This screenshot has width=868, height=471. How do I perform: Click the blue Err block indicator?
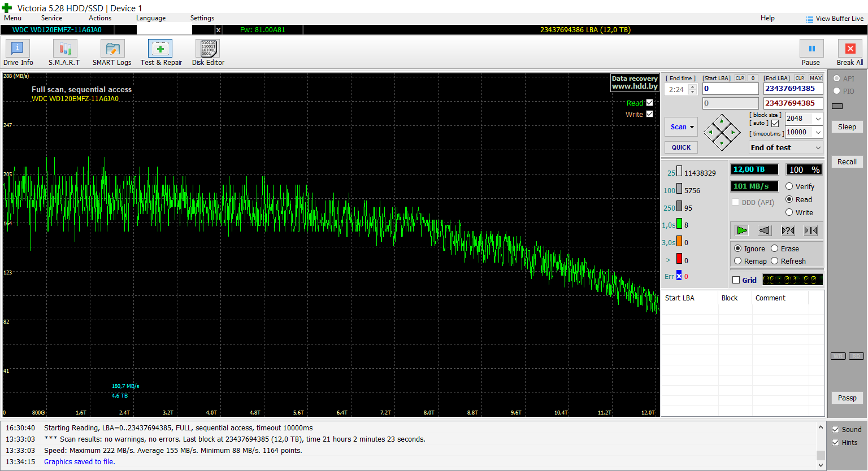point(679,276)
